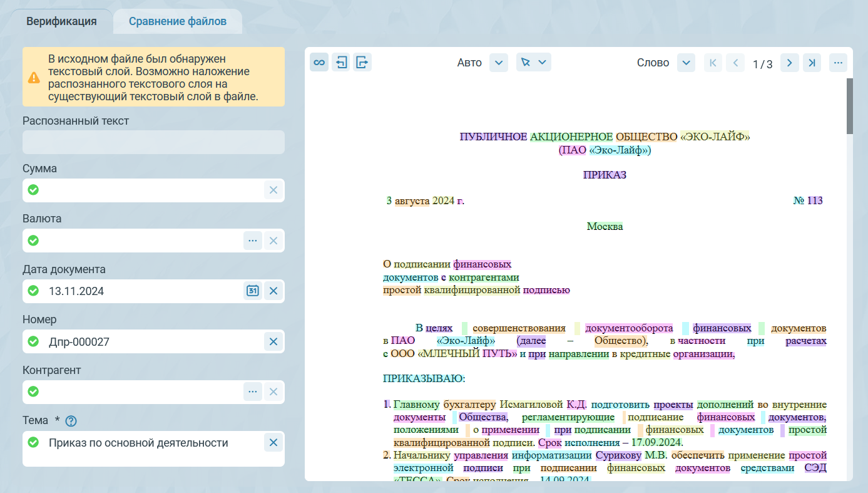Select the Верификация tab
Image resolution: width=868 pixels, height=493 pixels.
click(61, 22)
